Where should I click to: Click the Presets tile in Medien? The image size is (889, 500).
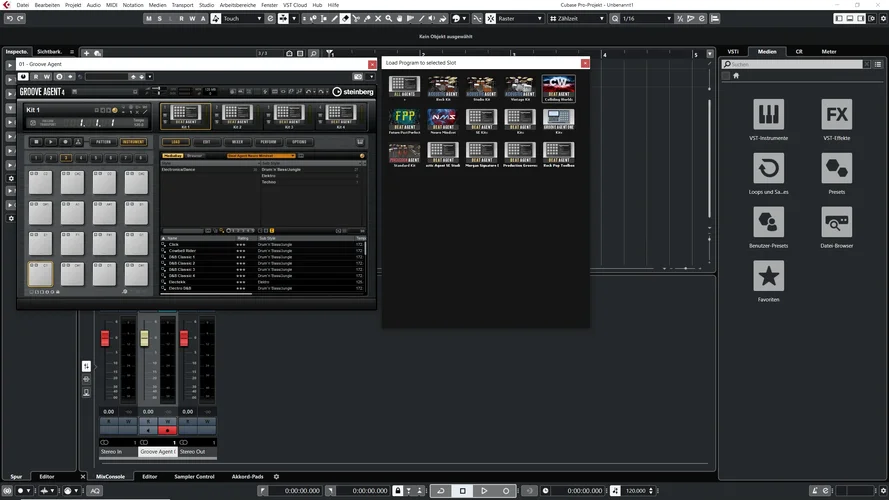click(x=836, y=168)
